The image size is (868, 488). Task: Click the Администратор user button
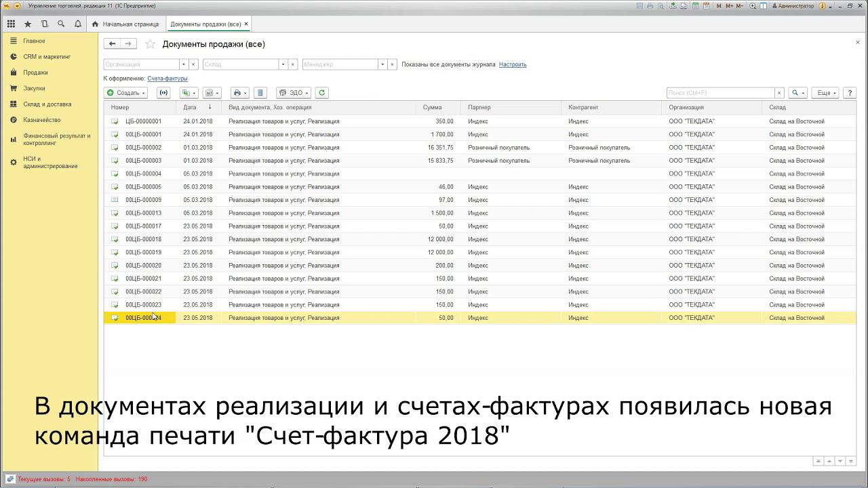coord(791,5)
